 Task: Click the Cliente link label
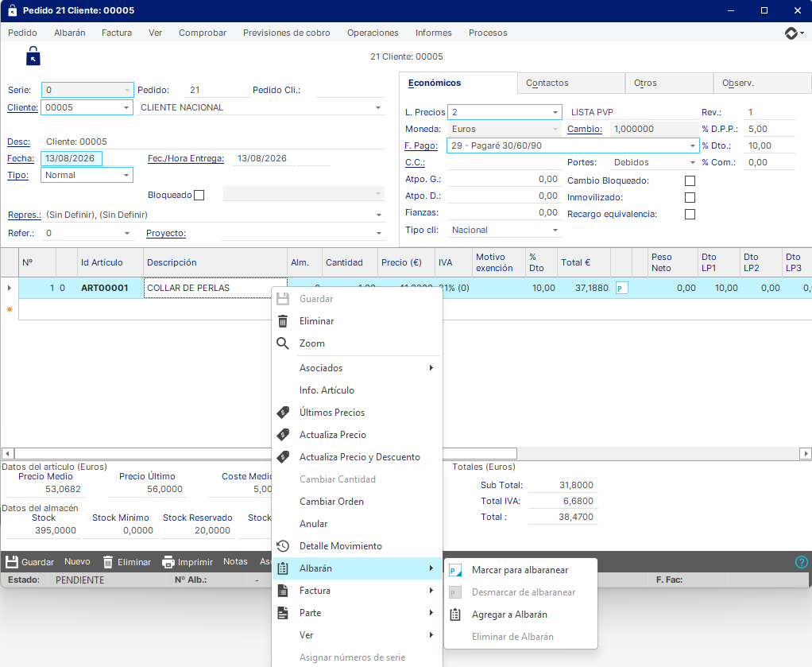(22, 108)
